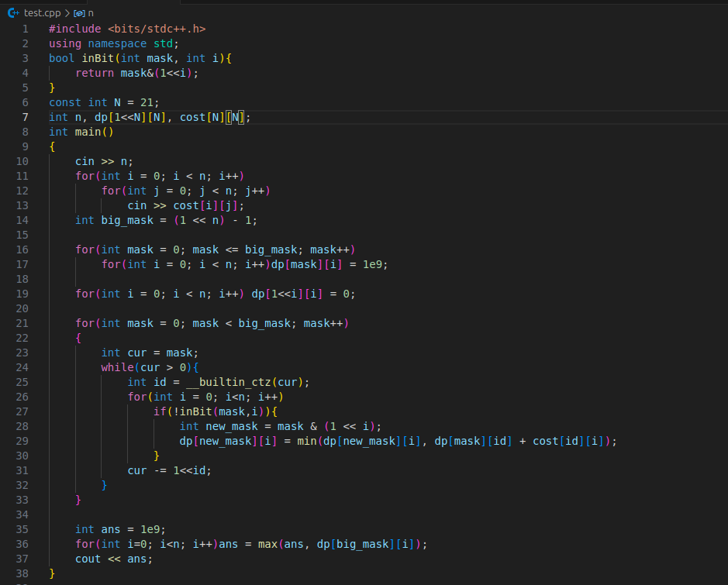The image size is (728, 585).
Task: Click dp[mask][i] on line 17
Action: [x=307, y=264]
